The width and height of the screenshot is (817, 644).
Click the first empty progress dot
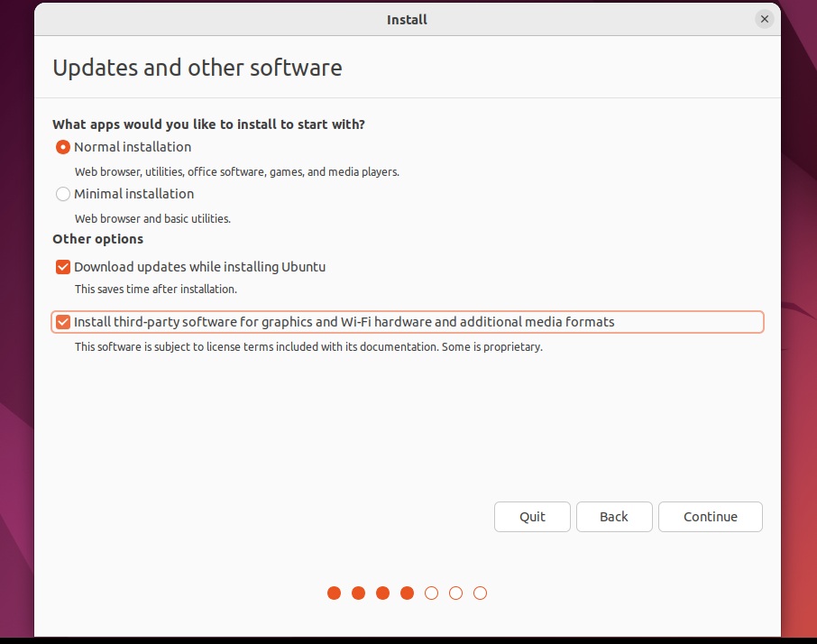click(x=431, y=593)
